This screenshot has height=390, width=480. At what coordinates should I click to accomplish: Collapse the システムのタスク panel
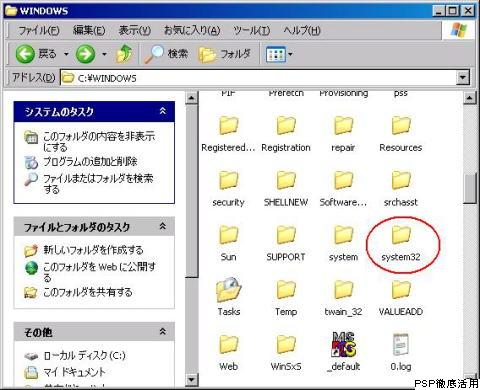click(163, 111)
